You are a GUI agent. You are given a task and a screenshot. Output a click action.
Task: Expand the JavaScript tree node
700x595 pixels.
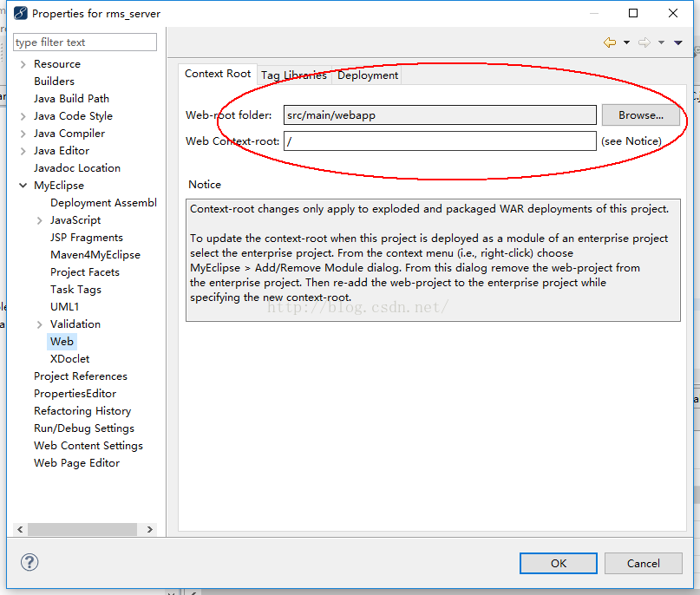[x=40, y=220]
